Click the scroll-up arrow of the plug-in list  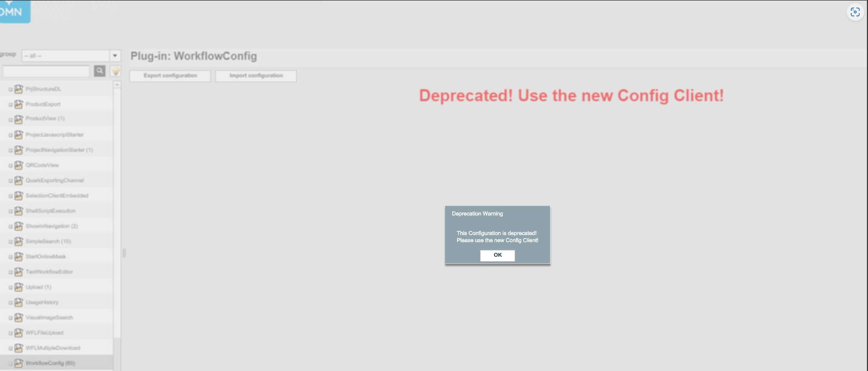[x=117, y=84]
